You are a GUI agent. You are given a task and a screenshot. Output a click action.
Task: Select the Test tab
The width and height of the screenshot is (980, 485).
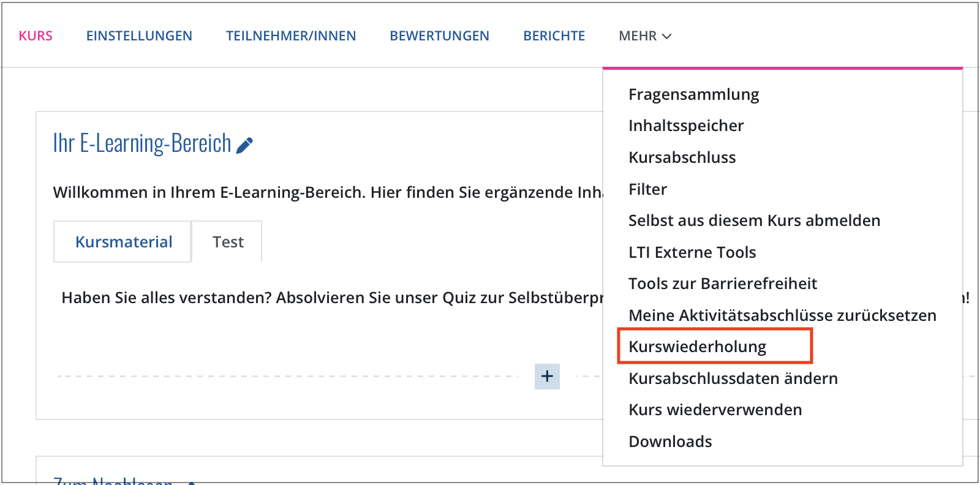(x=228, y=242)
